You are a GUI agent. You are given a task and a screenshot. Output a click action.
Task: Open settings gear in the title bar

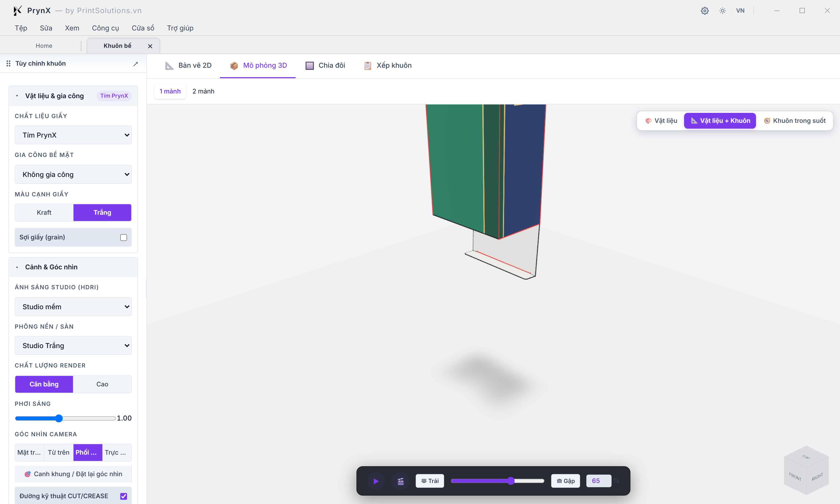(705, 10)
